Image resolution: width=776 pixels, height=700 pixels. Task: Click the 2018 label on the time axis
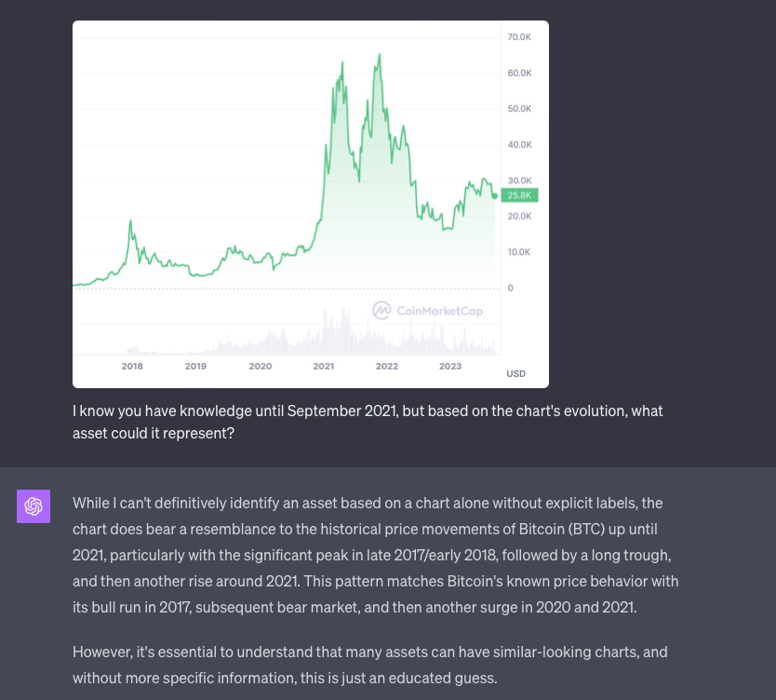pos(132,367)
